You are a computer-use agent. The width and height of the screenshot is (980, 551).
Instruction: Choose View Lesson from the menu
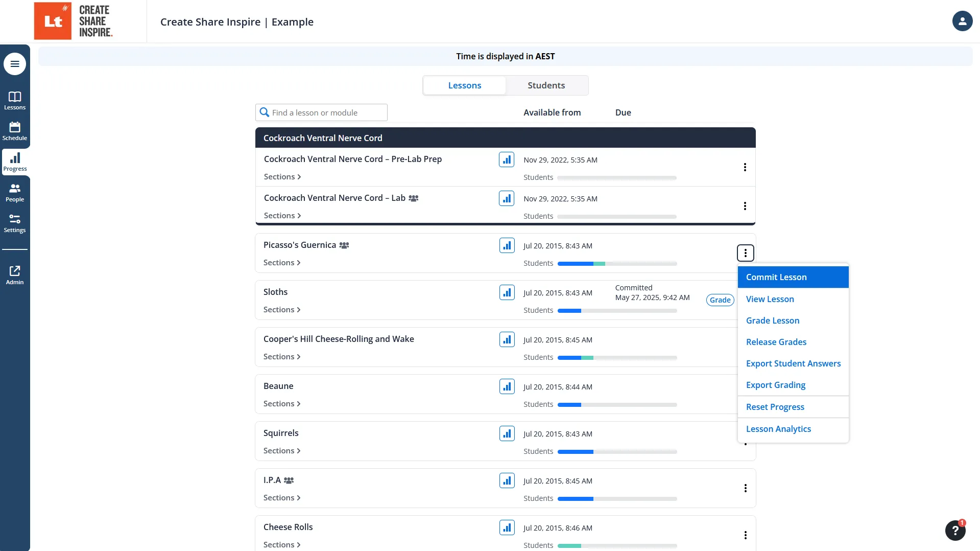793,299
